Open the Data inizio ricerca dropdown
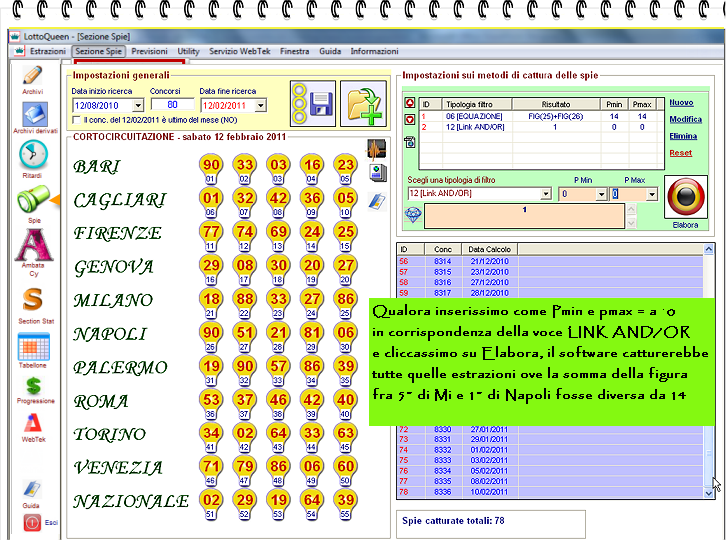Image resolution: width=726 pixels, height=540 pixels. click(138, 106)
